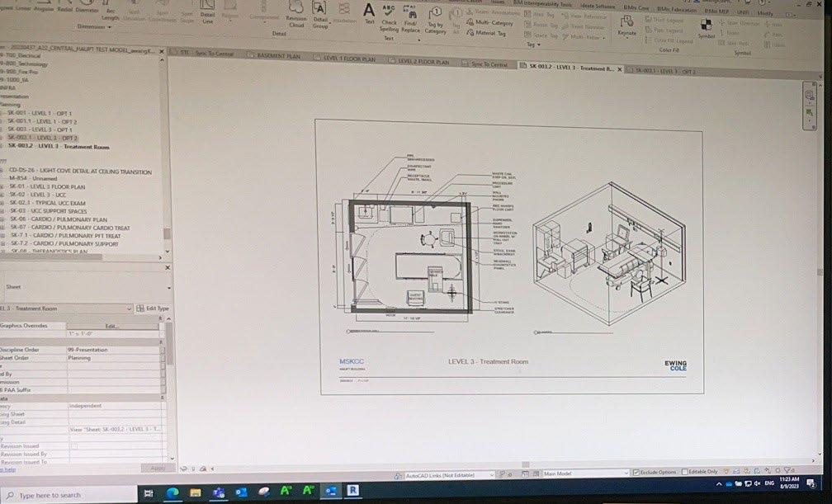
Task: Close the Properties panel
Action: coord(167,268)
